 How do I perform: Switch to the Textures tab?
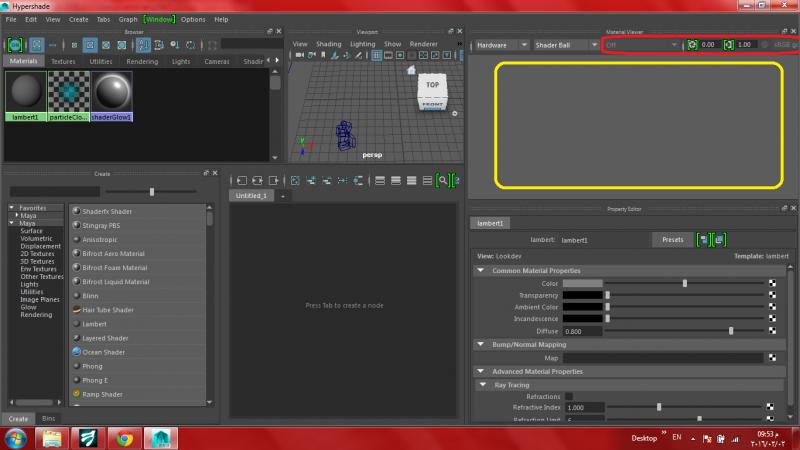pyautogui.click(x=63, y=61)
